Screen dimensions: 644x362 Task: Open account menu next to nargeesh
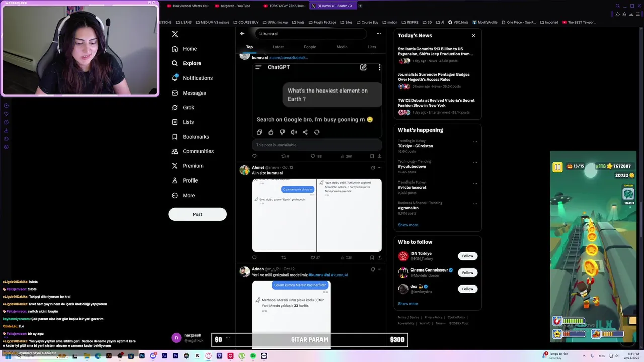coord(228,338)
